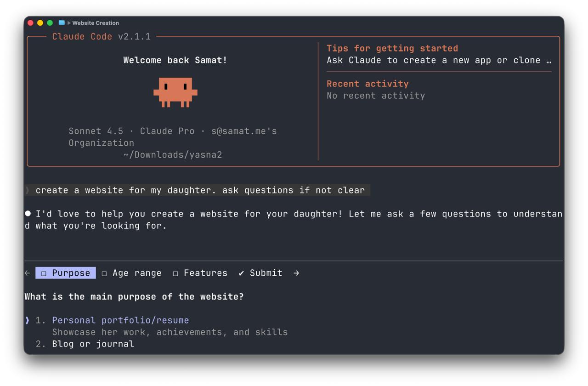Click the Claude Code v2.1.1 header label
The height and width of the screenshot is (386, 588).
pos(102,36)
